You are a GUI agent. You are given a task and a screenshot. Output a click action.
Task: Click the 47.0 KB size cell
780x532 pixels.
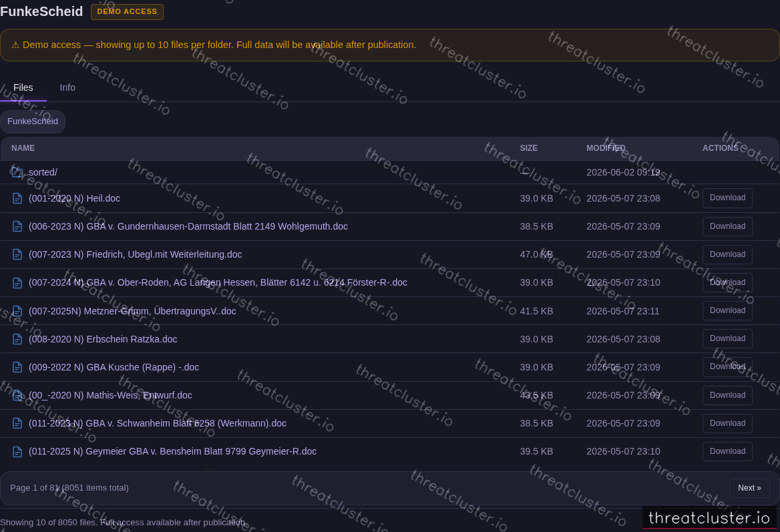pyautogui.click(x=536, y=254)
